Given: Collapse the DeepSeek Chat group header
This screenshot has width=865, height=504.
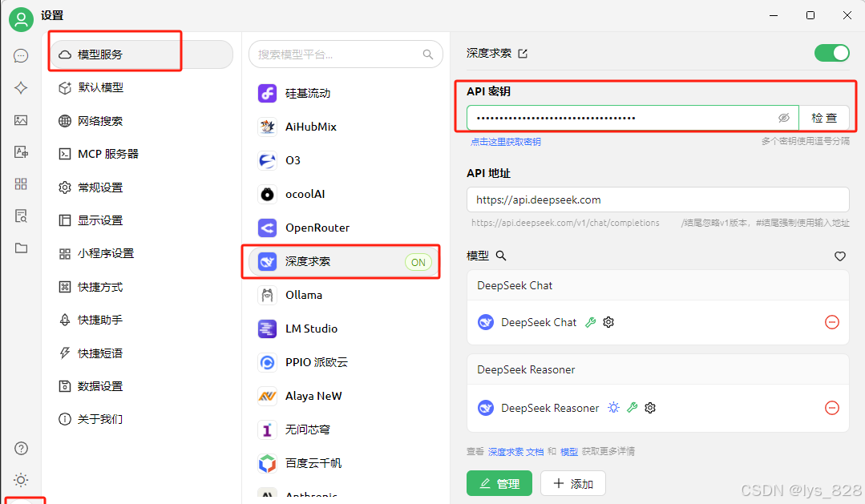Looking at the screenshot, I should click(x=657, y=285).
